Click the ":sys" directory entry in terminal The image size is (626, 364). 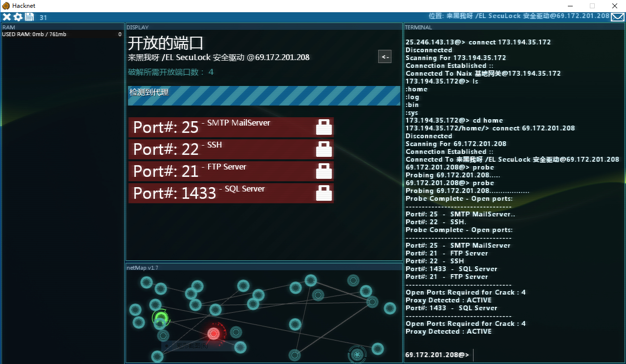click(412, 112)
